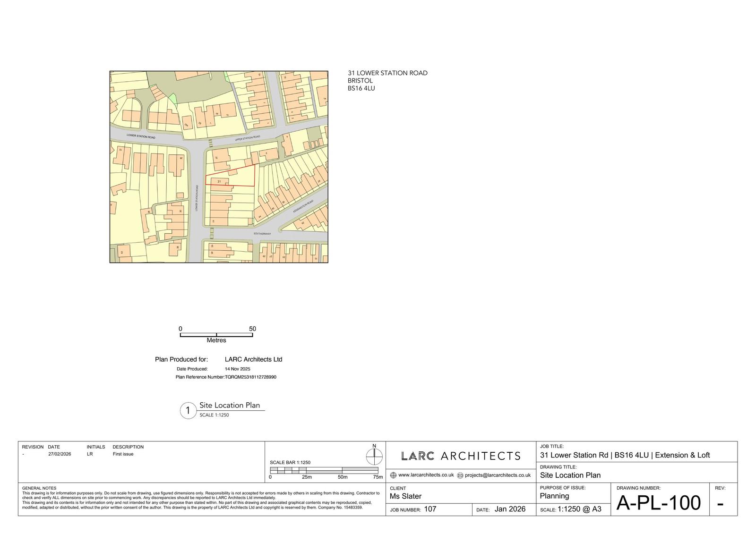Image resolution: width=756 pixels, height=534 pixels.
Task: Click the General Notes heading
Action: point(39,488)
